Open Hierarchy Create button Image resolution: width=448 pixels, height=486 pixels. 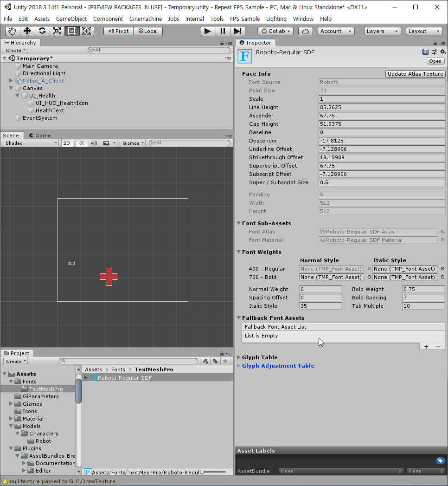pos(15,50)
